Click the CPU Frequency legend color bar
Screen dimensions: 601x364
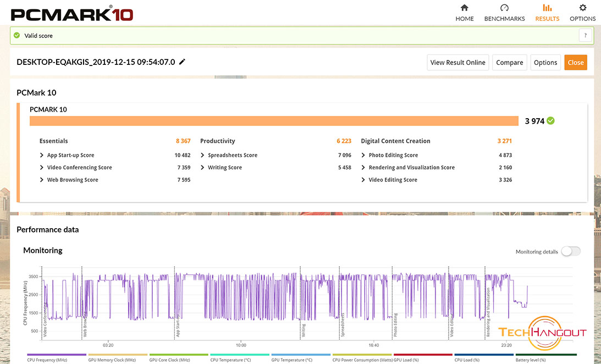click(x=57, y=355)
